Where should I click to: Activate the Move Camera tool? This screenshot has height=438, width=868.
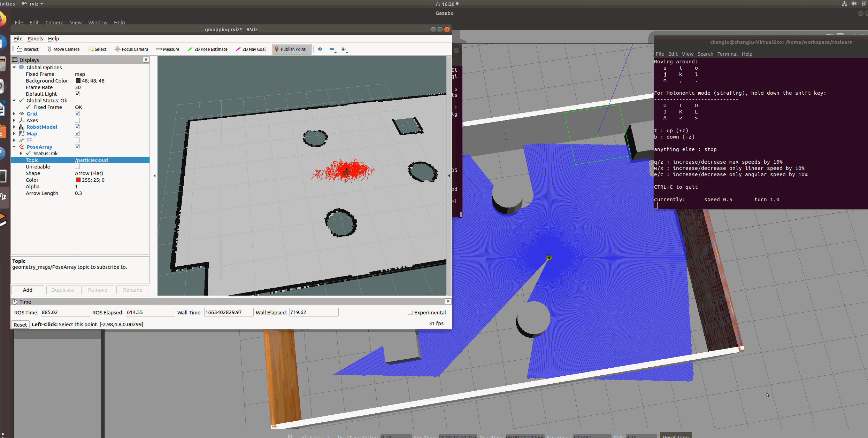(x=63, y=49)
